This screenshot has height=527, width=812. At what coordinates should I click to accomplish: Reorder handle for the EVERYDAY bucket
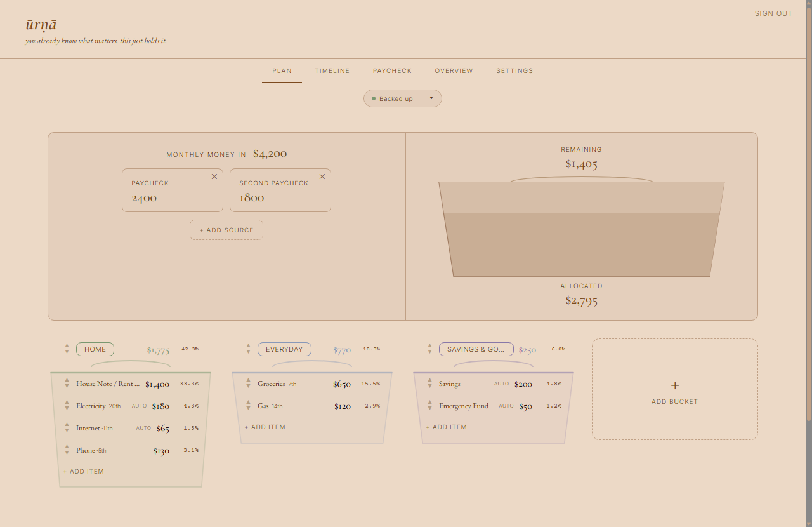coord(248,349)
